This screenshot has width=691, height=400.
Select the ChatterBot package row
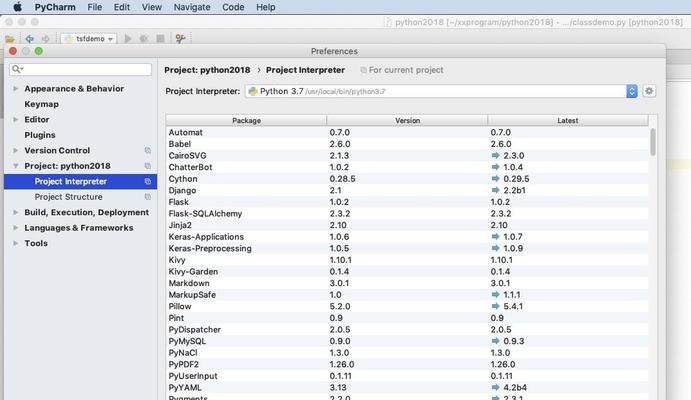tap(407, 167)
